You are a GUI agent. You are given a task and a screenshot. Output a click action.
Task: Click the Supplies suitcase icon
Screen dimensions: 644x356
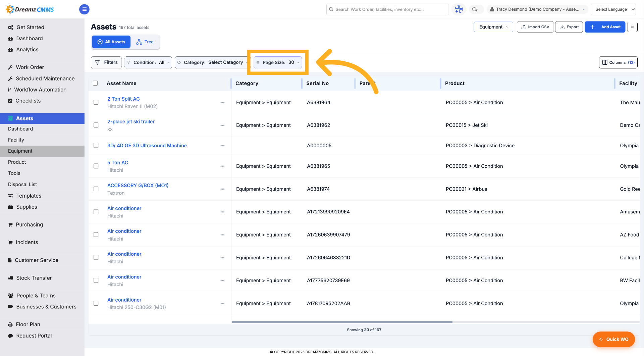(10, 207)
